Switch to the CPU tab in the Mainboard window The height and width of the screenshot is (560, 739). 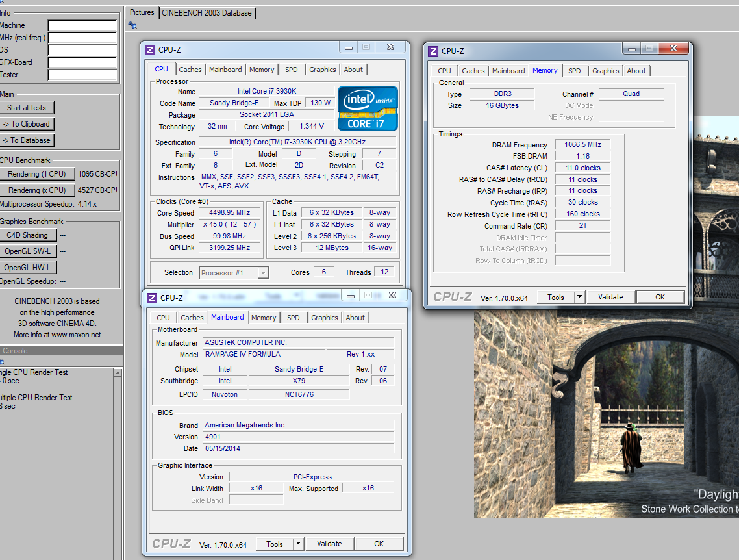point(163,318)
